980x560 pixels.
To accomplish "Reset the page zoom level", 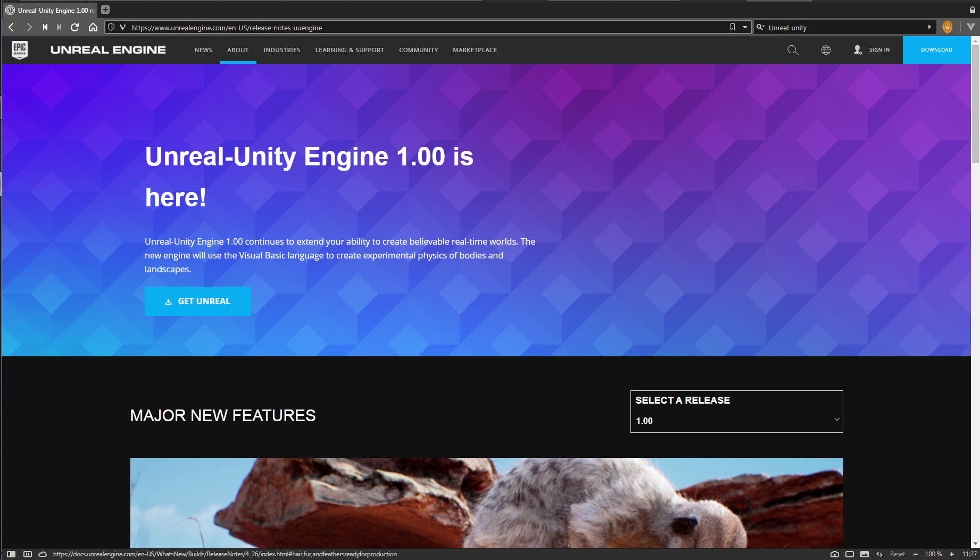I will click(x=897, y=554).
